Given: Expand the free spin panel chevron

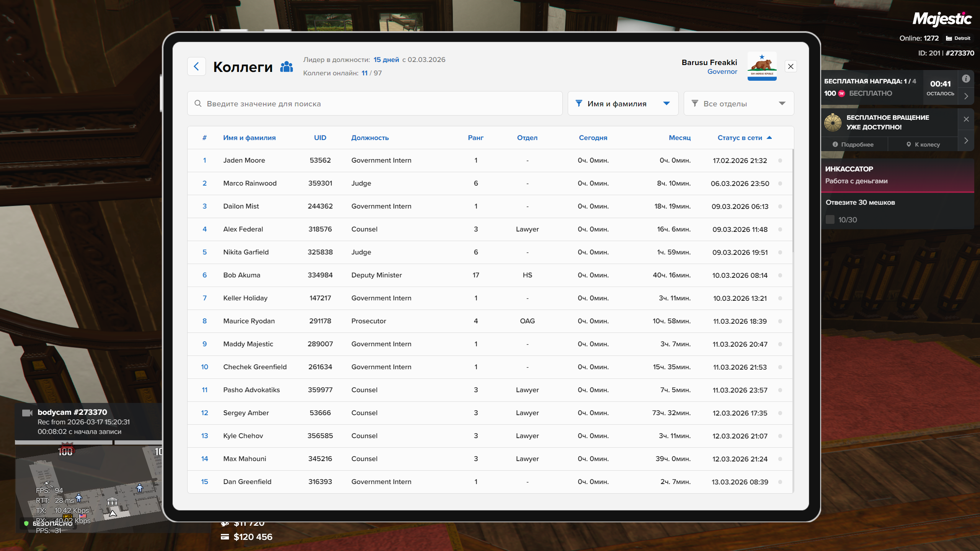Looking at the screenshot, I should (x=966, y=141).
